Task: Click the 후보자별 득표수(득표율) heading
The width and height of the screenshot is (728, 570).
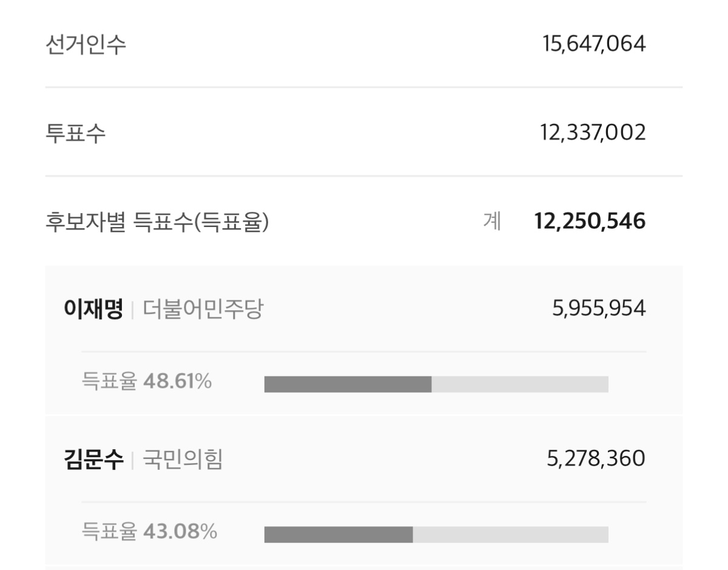Action: (157, 222)
